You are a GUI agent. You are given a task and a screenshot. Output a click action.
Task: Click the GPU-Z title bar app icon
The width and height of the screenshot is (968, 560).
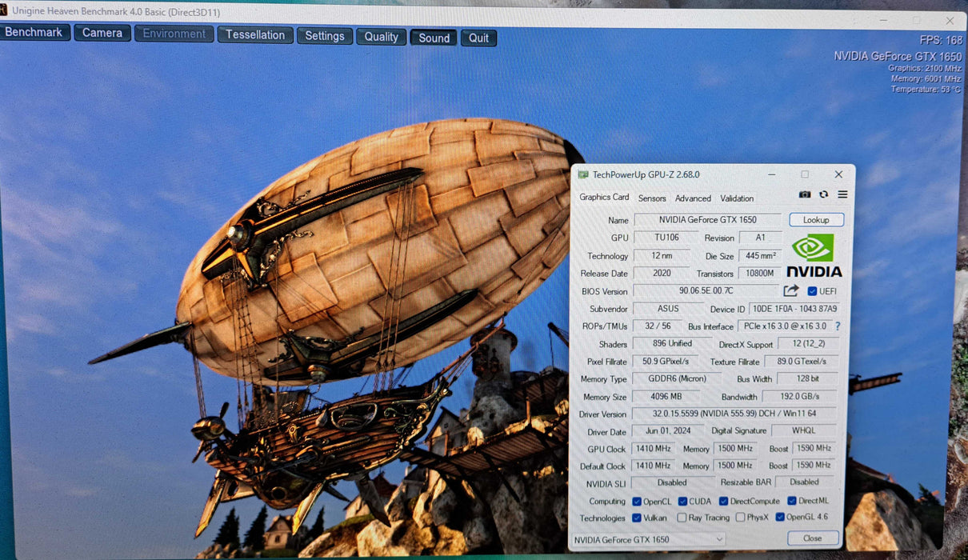[583, 174]
